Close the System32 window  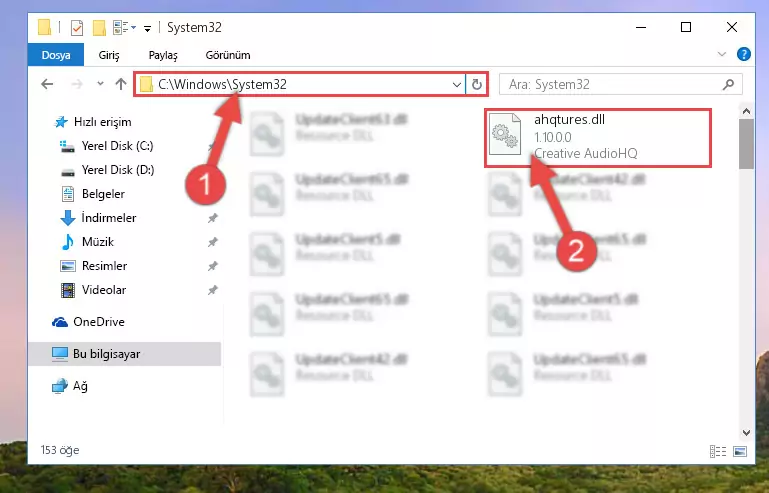click(732, 27)
